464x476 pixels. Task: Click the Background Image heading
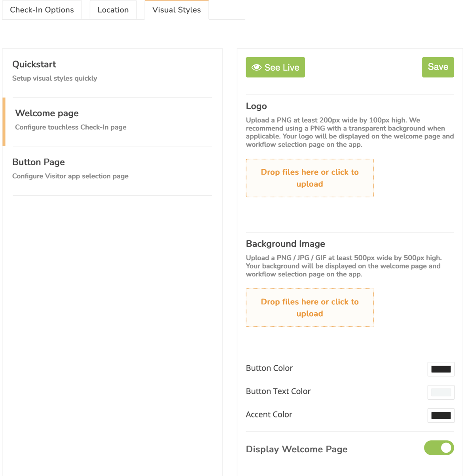[x=285, y=244]
